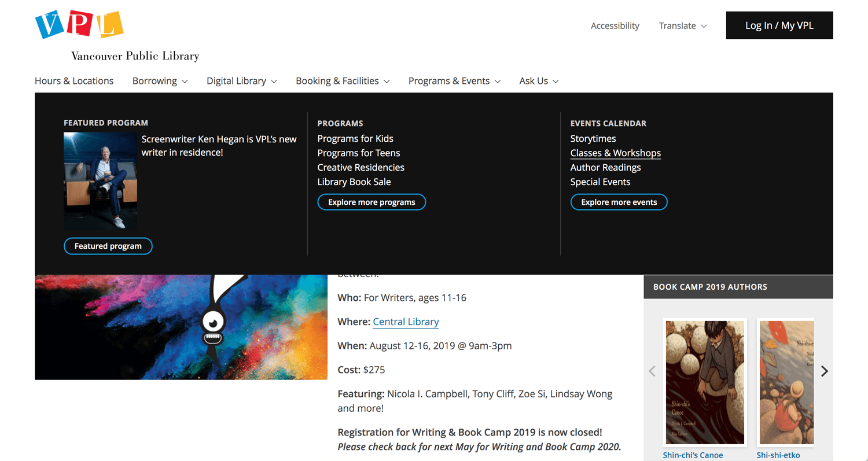Expand the Booking & Facilities menu

tap(343, 81)
